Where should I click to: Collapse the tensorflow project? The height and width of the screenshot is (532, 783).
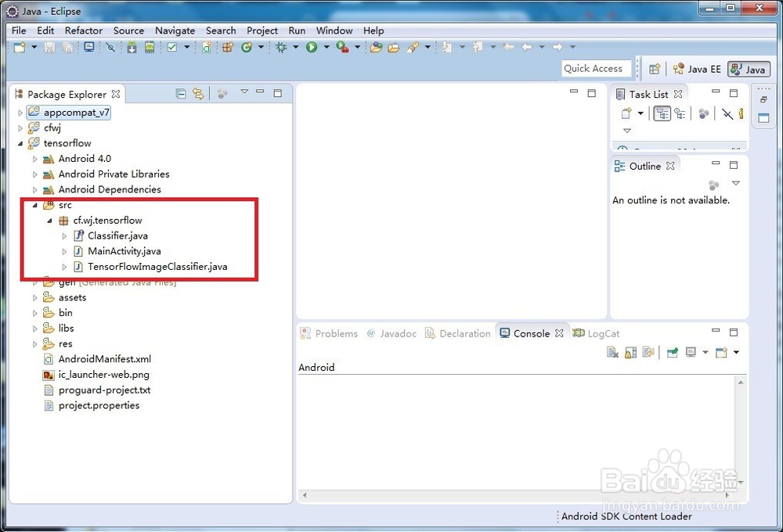[x=20, y=144]
